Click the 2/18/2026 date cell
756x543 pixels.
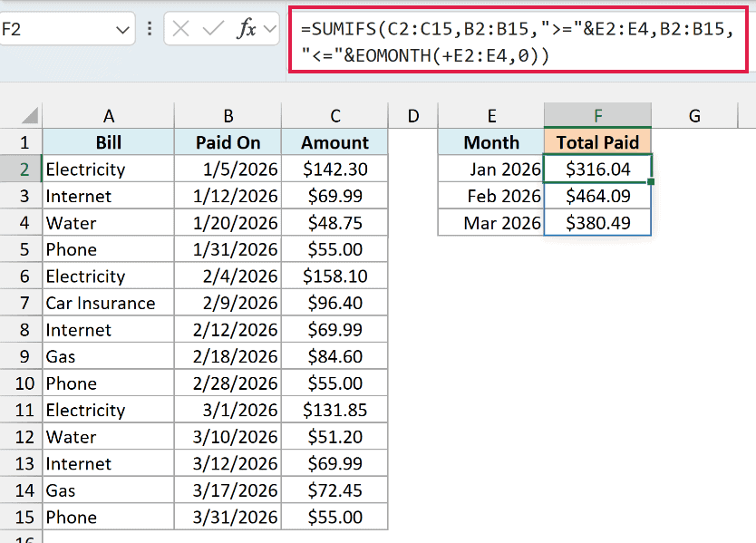click(228, 356)
